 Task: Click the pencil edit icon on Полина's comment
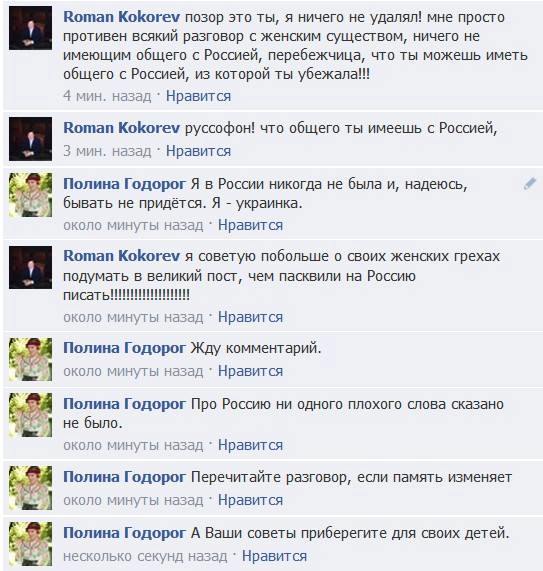pos(530,184)
